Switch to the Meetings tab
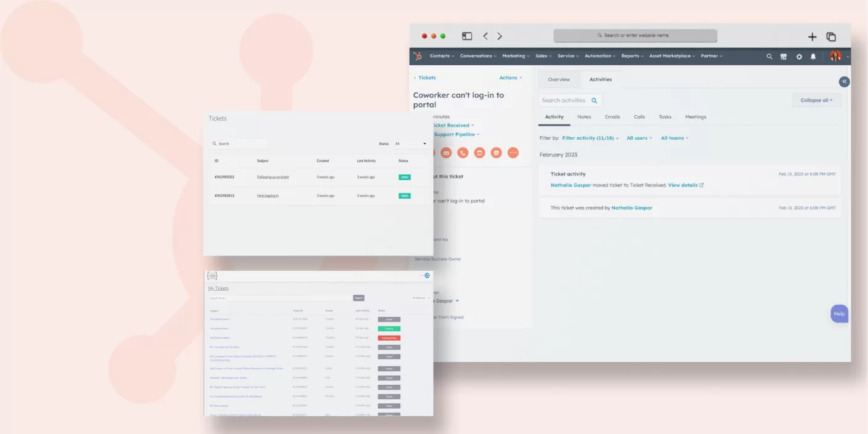Screen dimensions: 868x434 [696, 117]
